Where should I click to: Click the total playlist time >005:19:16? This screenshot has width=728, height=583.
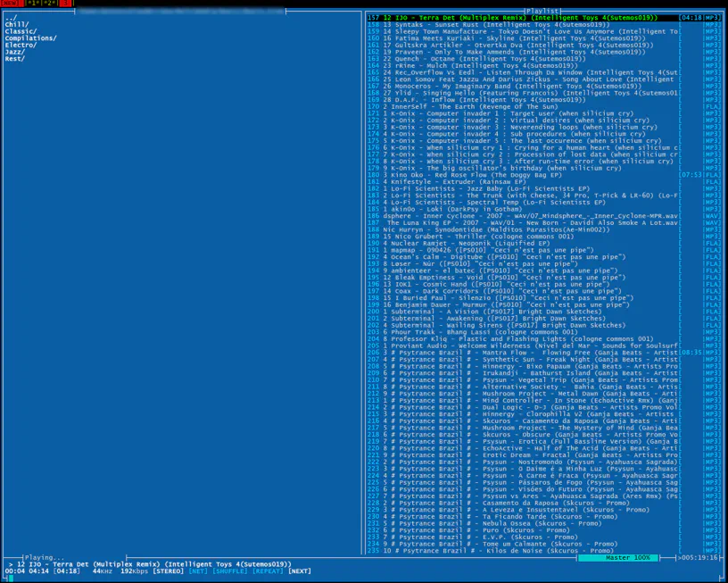click(698, 557)
